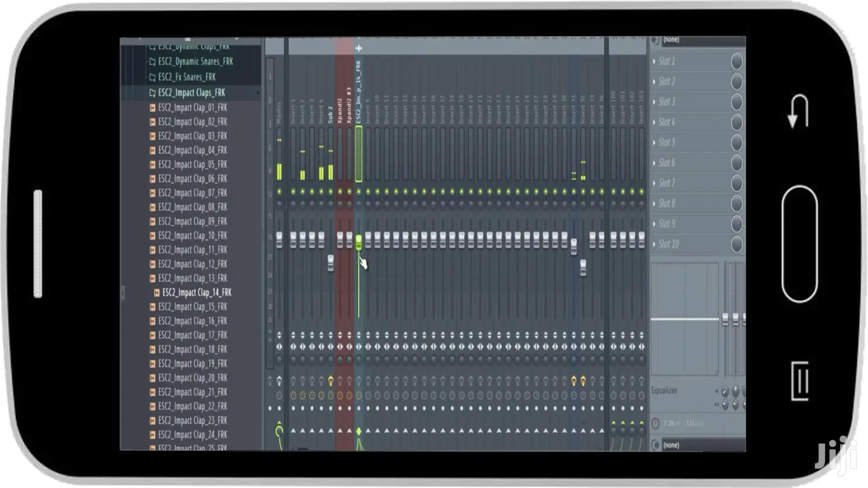Image resolution: width=868 pixels, height=488 pixels.
Task: Select the Master mixer track label
Action: (279, 112)
